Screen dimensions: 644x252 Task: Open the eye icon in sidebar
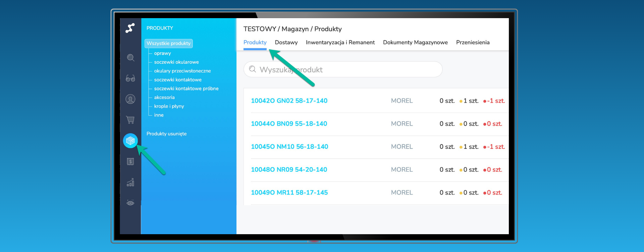click(130, 203)
